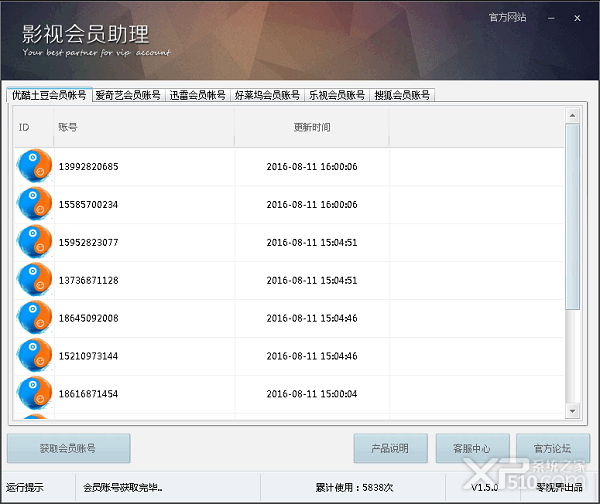
Task: Click the avatar icon for account 13992820685
Action: (x=34, y=166)
